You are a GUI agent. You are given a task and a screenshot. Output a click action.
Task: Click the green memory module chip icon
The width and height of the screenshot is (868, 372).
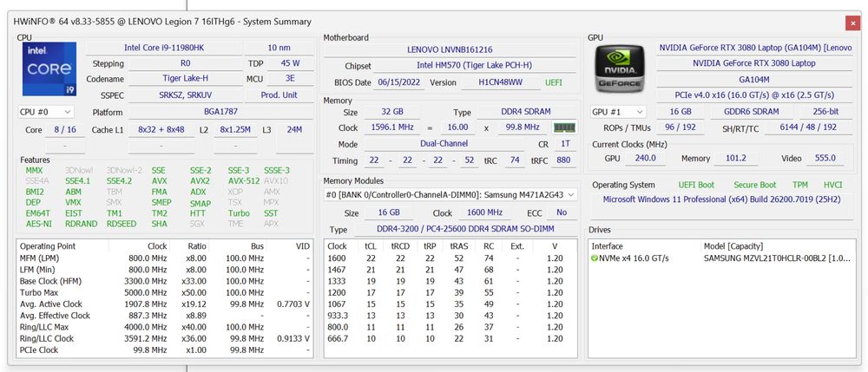point(565,127)
